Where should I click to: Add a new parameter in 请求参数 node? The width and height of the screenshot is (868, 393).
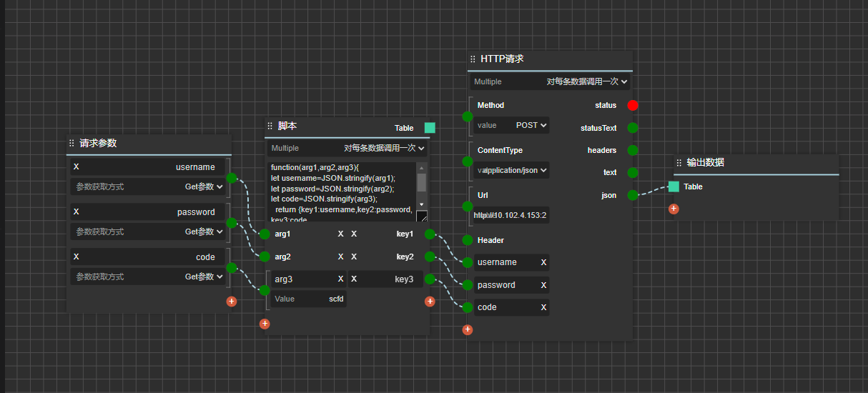(x=231, y=302)
